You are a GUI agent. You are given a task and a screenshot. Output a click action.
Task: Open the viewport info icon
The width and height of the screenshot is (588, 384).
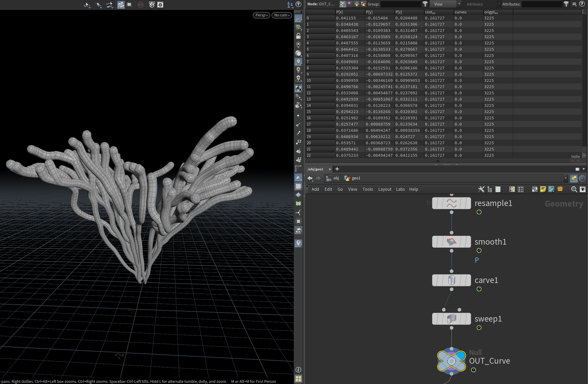tap(298, 369)
